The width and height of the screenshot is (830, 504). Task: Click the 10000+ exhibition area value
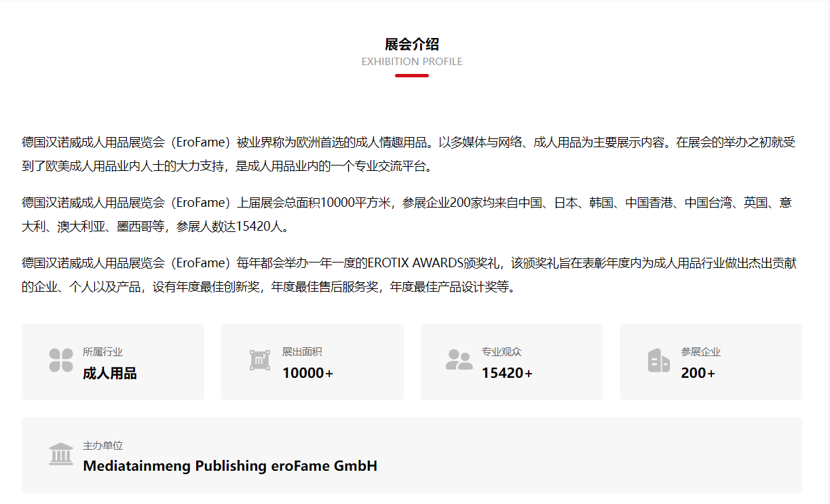[308, 373]
